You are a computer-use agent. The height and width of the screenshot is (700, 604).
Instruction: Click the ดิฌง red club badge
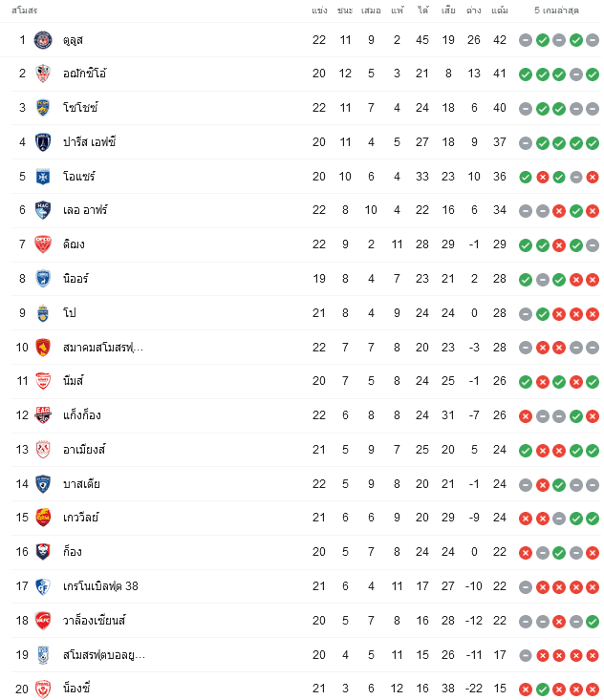pos(43,244)
